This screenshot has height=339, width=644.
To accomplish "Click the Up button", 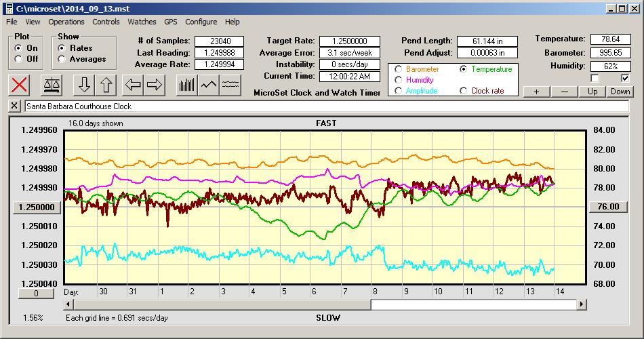I will tap(592, 92).
